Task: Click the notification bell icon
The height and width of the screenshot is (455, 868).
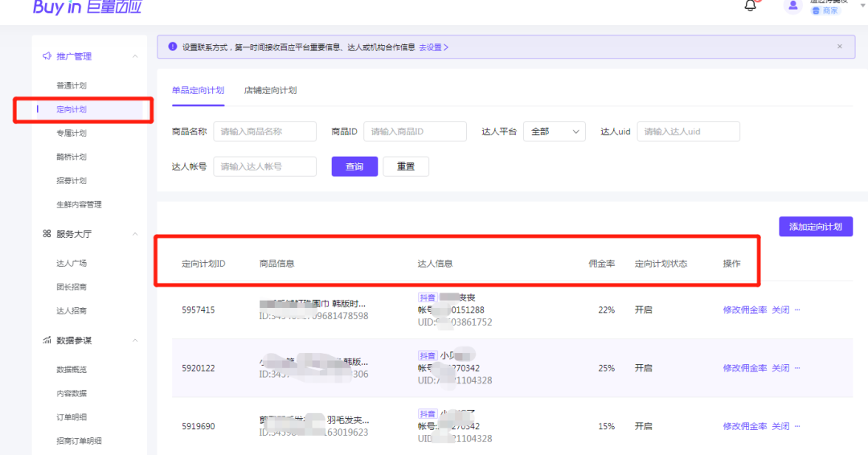Action: point(750,6)
